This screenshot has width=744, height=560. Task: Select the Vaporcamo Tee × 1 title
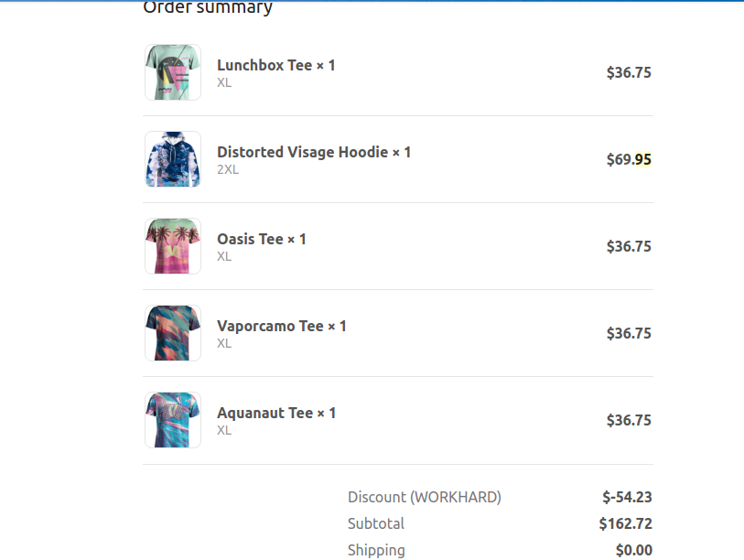(x=281, y=326)
